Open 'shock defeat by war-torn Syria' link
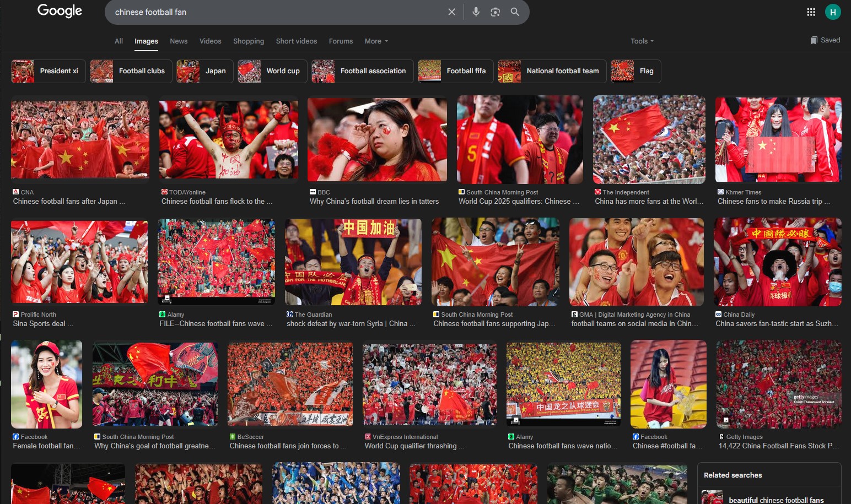851x504 pixels. click(351, 324)
